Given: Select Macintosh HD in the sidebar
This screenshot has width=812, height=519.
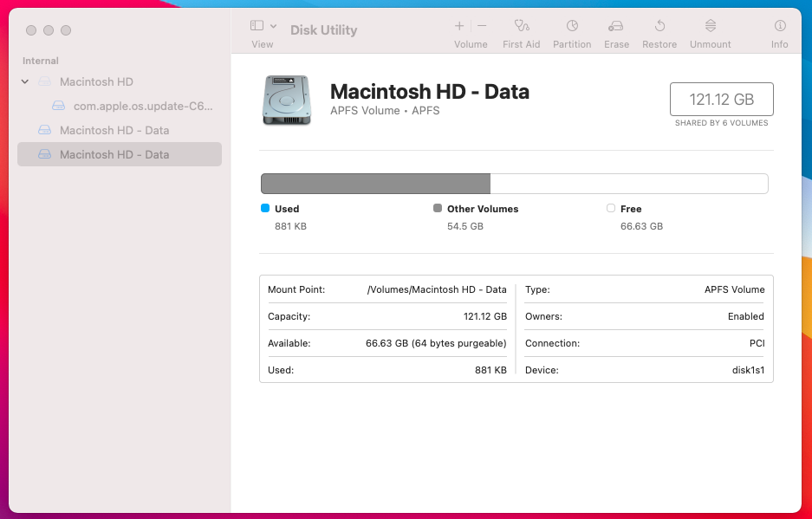Looking at the screenshot, I should pos(120,81).
